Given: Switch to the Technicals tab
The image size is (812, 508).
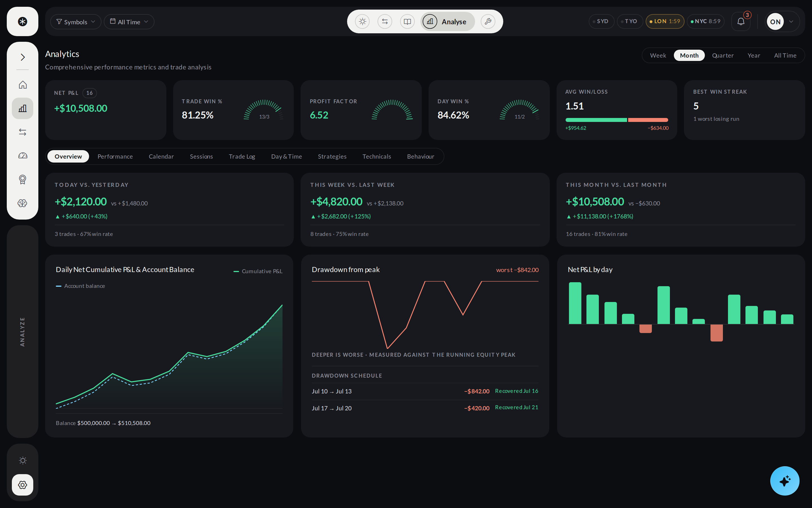Looking at the screenshot, I should [377, 156].
